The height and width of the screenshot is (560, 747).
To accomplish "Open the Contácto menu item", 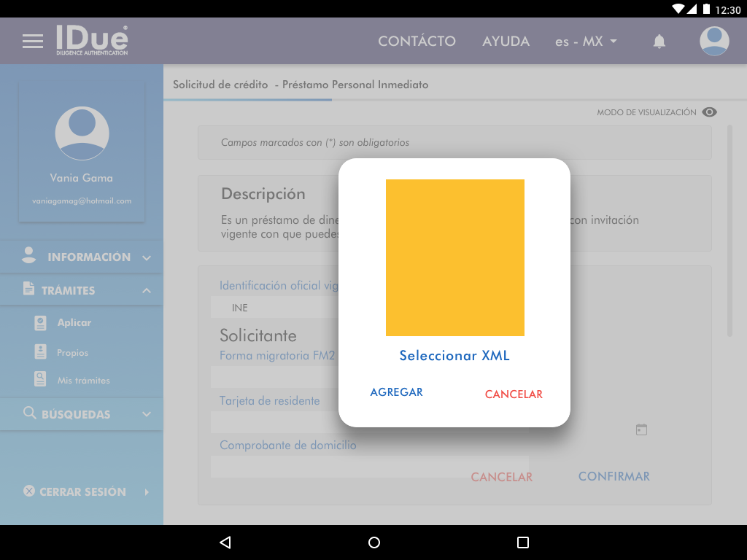I will point(417,42).
